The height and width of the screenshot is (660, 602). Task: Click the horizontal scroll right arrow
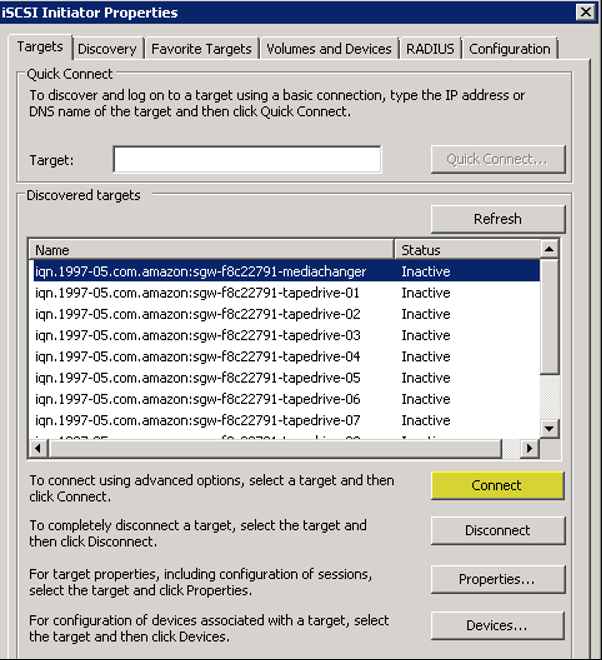(530, 448)
